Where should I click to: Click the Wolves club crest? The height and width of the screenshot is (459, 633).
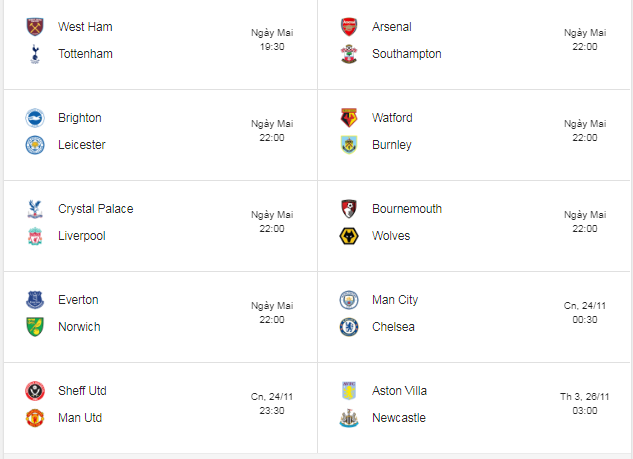349,236
